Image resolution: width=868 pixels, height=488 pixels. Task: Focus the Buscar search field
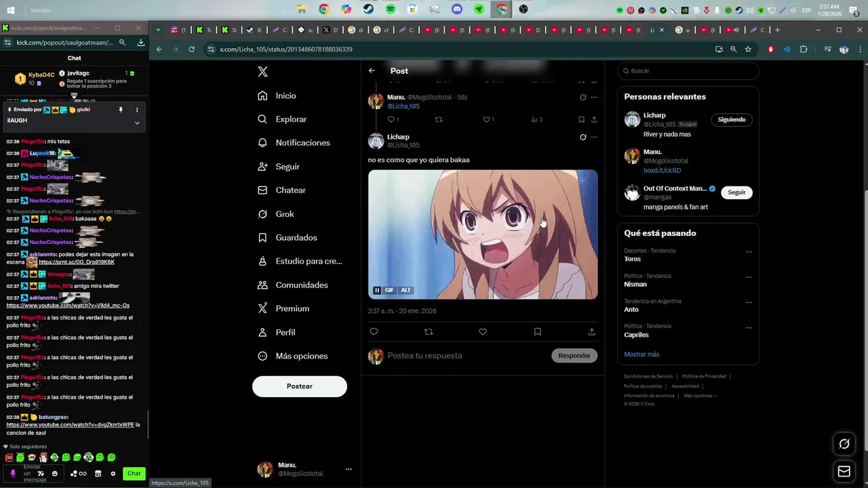tap(688, 70)
